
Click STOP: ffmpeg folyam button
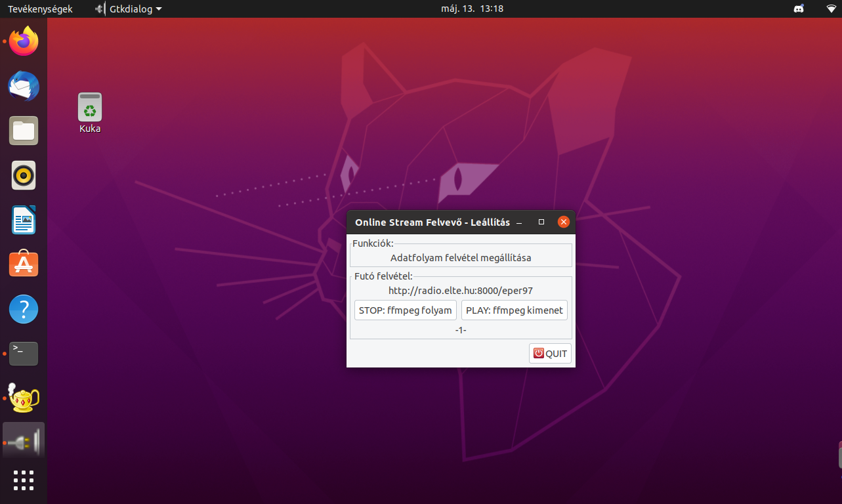coord(406,310)
